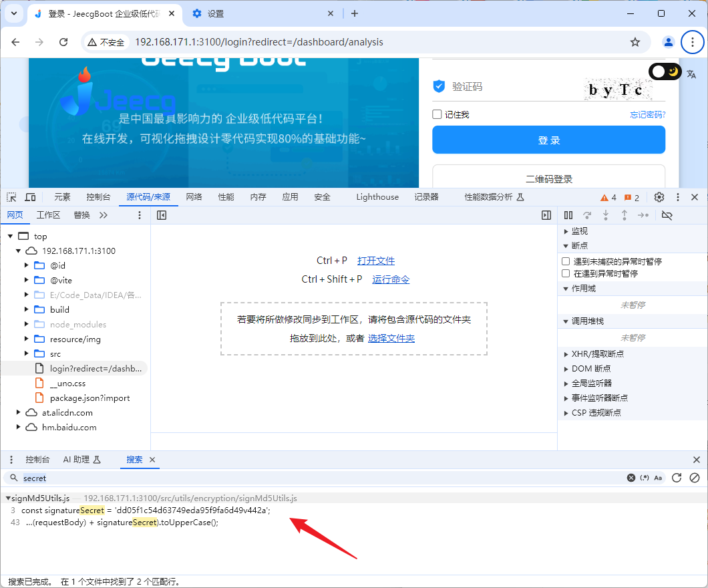
Task: Expand the @vite folder
Action: point(27,280)
